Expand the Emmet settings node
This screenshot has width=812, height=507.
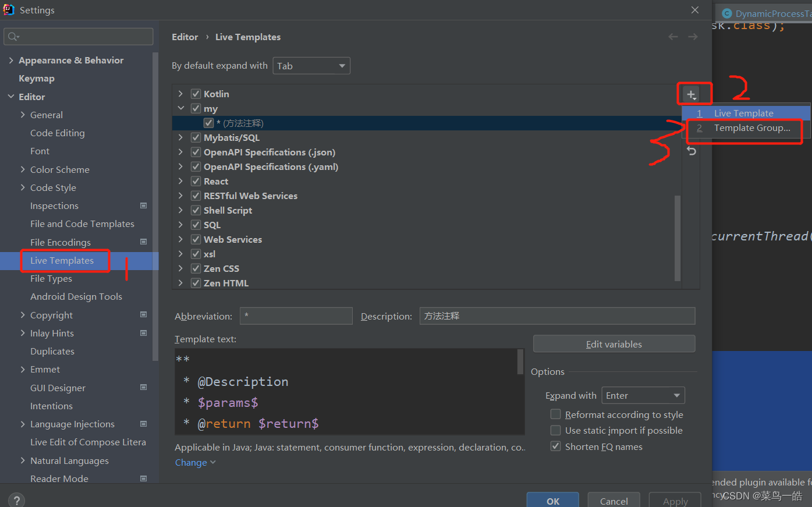coord(23,369)
